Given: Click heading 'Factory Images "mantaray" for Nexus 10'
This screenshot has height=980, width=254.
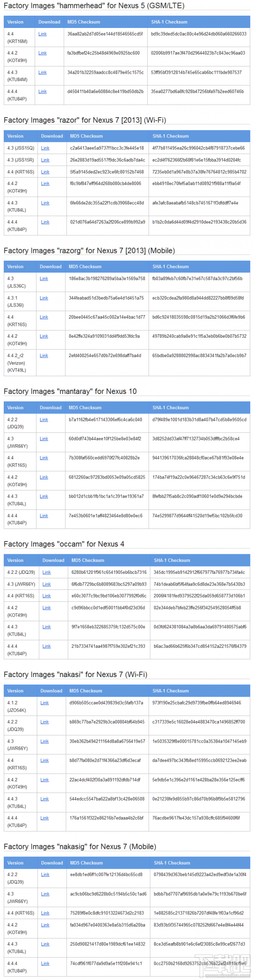Looking at the screenshot, I should coord(70,391).
